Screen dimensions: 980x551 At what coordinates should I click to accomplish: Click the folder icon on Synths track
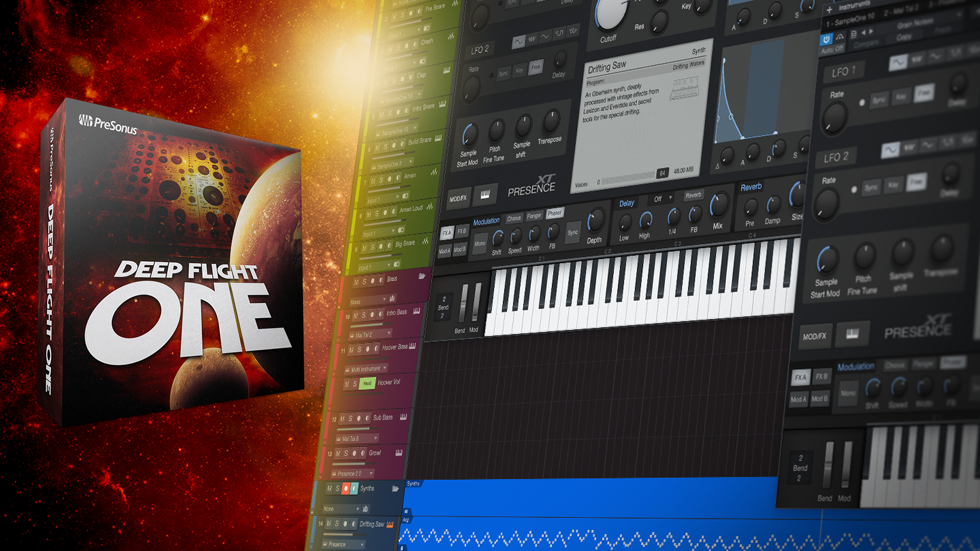pos(395,488)
